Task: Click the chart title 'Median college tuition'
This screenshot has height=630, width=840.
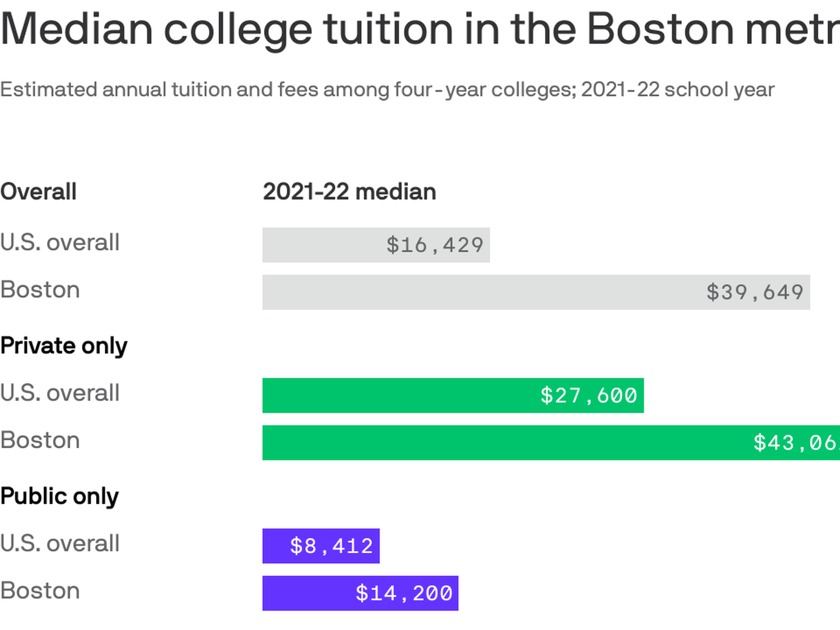Action: point(420,29)
